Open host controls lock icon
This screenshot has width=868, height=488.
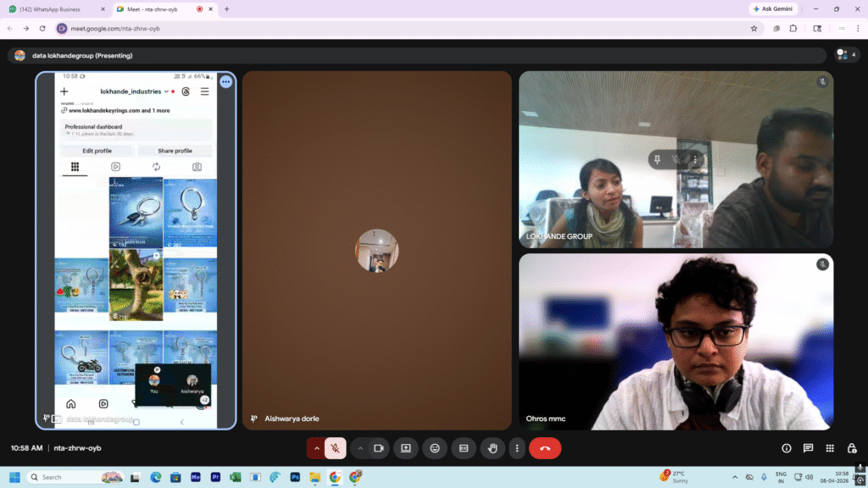coord(851,448)
